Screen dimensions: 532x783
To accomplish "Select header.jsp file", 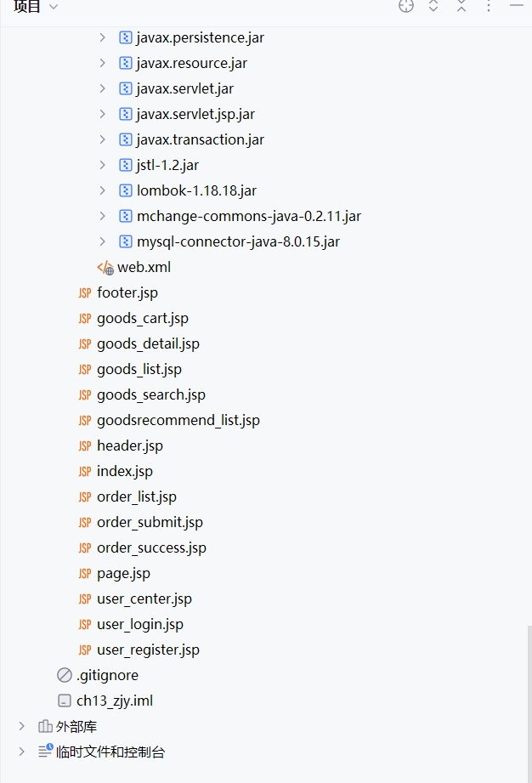I will point(129,445).
